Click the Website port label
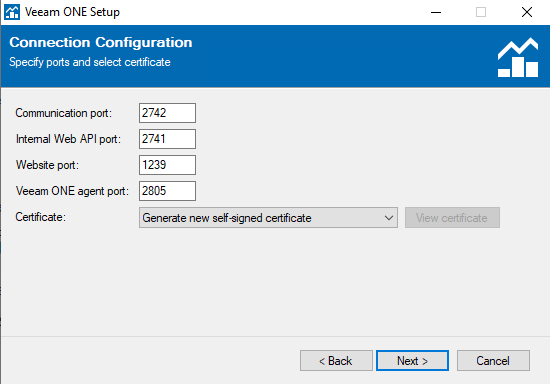This screenshot has width=550, height=384. coord(47,165)
